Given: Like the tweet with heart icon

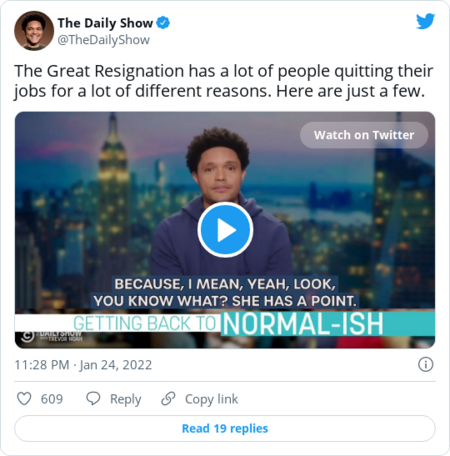Looking at the screenshot, I should coord(24,399).
